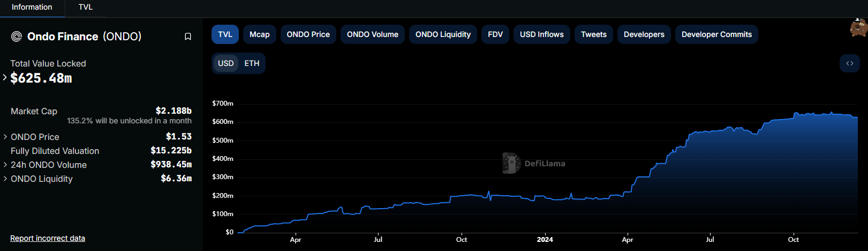Click the Ondo Finance (ONDO) title
Image resolution: width=868 pixels, height=251 pixels.
point(85,36)
